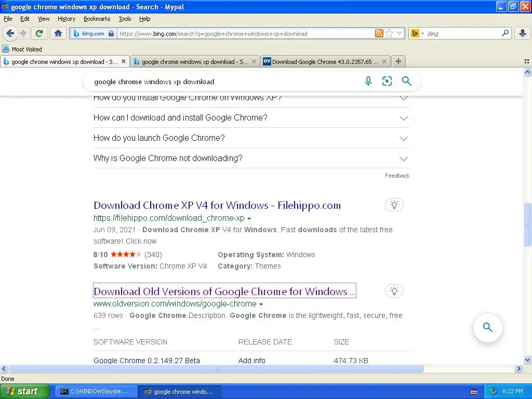This screenshot has width=532, height=399.
Task: Open the tab groups grid icon
Action: 527,61
